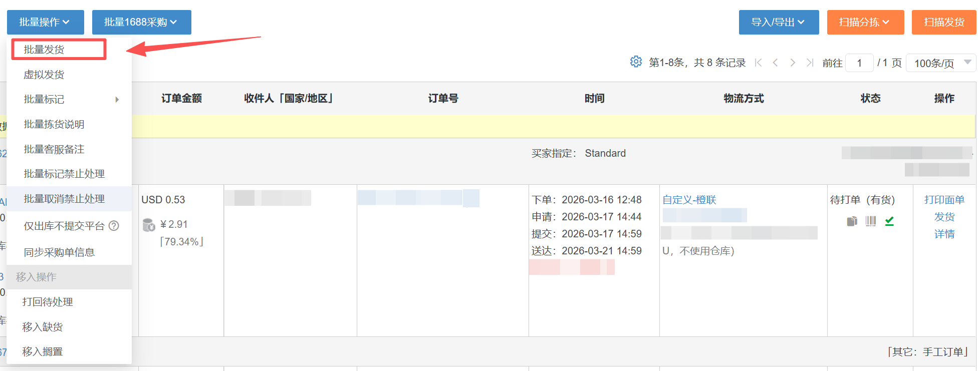Click the copy documents icon in status column
Viewport: 980px width, 371px height.
click(852, 221)
